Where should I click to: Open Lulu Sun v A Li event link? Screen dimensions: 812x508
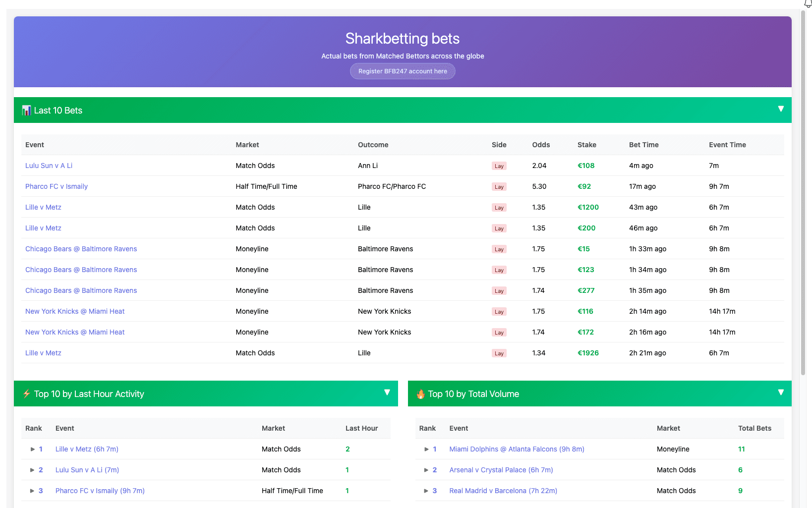coord(49,166)
